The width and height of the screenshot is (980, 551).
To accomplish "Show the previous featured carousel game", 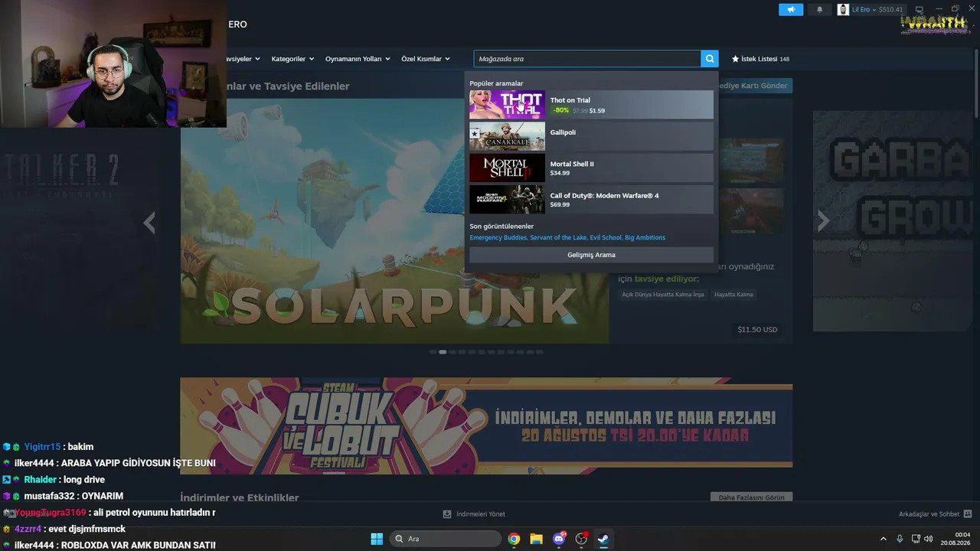I will [149, 223].
